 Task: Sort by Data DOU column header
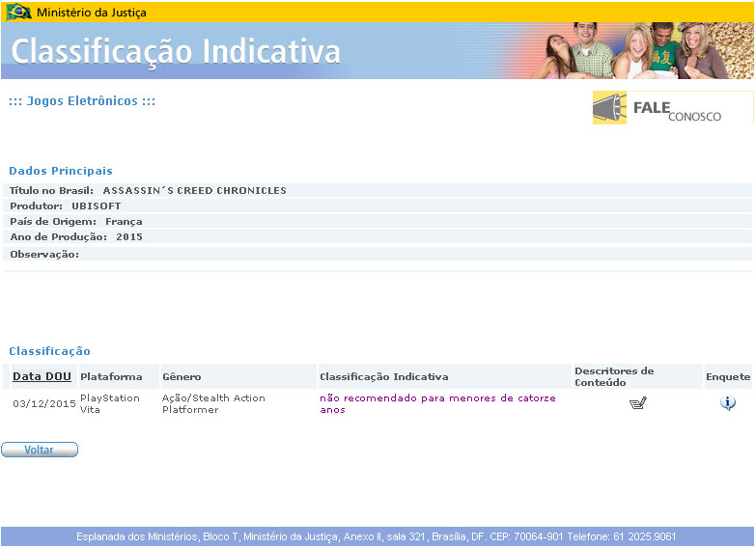(x=42, y=376)
